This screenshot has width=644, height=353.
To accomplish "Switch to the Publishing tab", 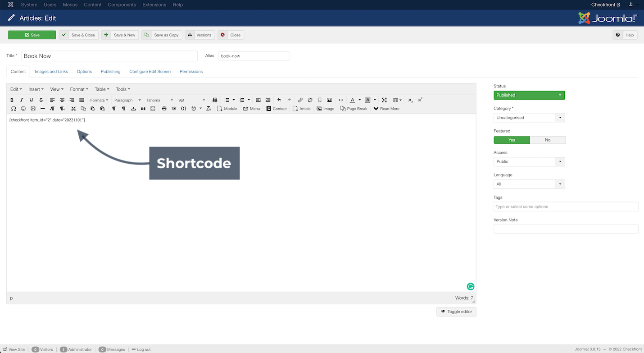I will point(110,71).
